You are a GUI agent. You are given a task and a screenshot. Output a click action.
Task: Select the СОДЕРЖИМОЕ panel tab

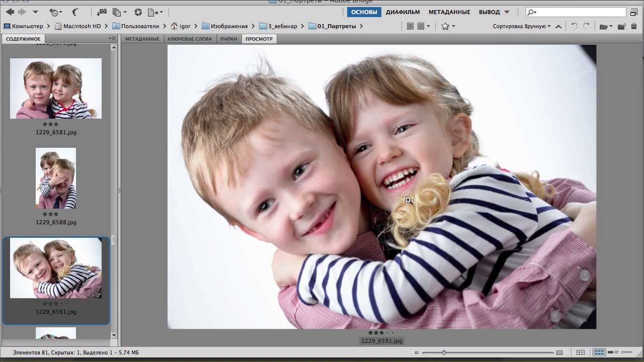pos(23,39)
